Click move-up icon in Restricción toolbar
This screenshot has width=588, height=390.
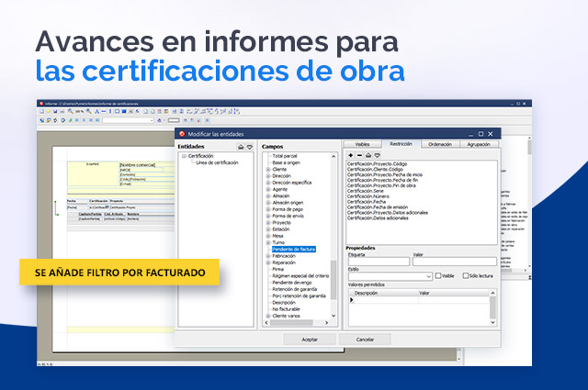(x=367, y=155)
